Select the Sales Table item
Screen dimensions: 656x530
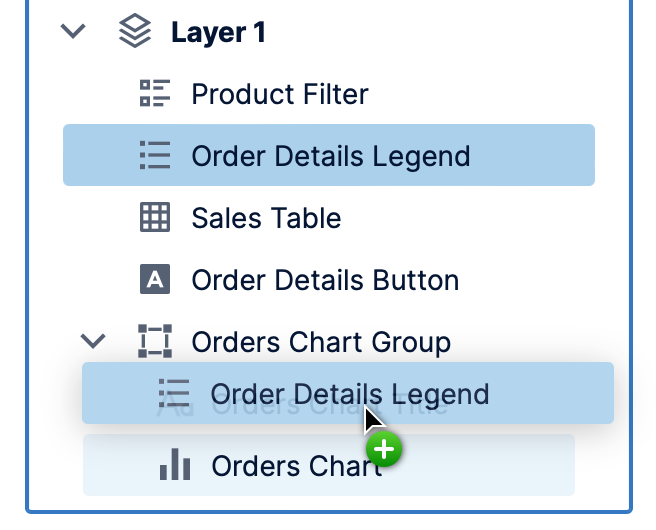point(266,218)
